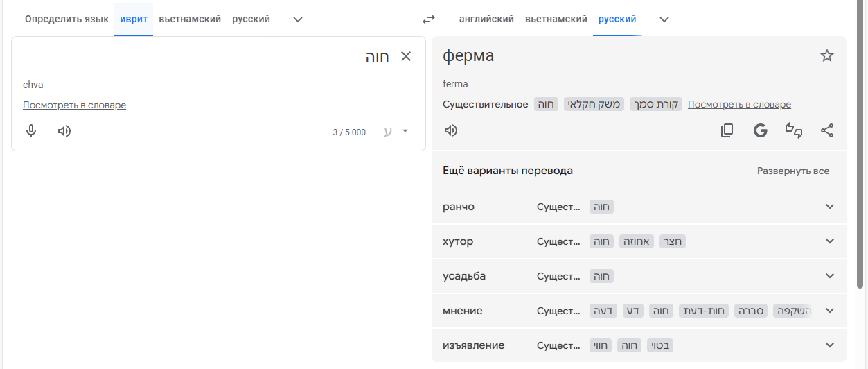Save translation with the star
Viewport: 868px width, 369px height.
827,56
